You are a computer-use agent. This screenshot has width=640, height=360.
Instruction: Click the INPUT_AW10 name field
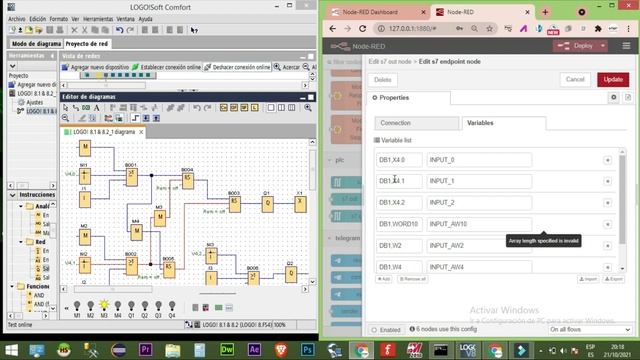point(479,224)
